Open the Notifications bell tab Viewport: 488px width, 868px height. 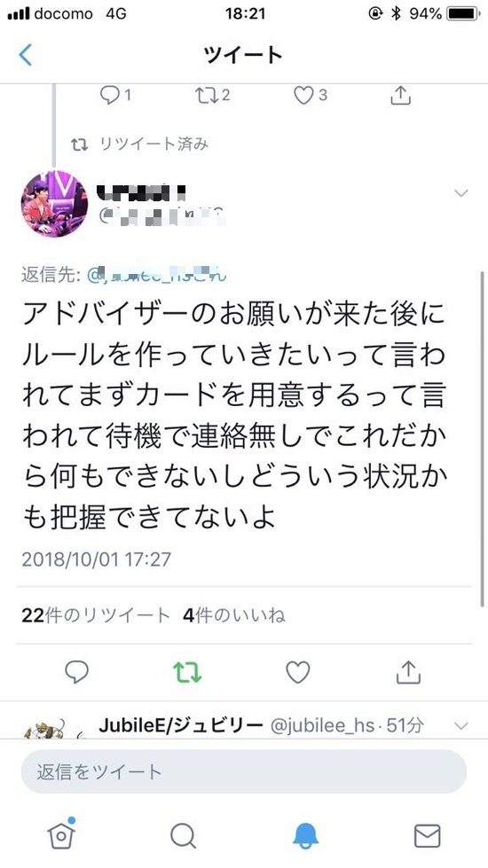[305, 835]
